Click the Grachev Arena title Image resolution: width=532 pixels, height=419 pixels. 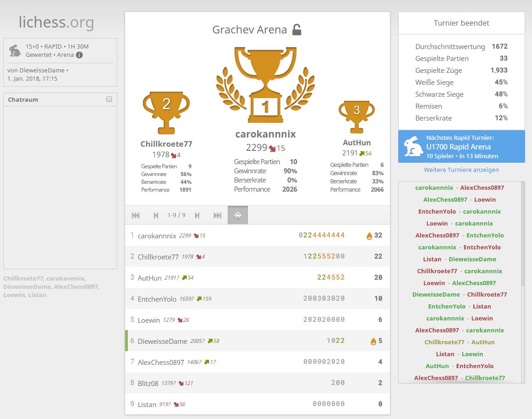coord(250,30)
